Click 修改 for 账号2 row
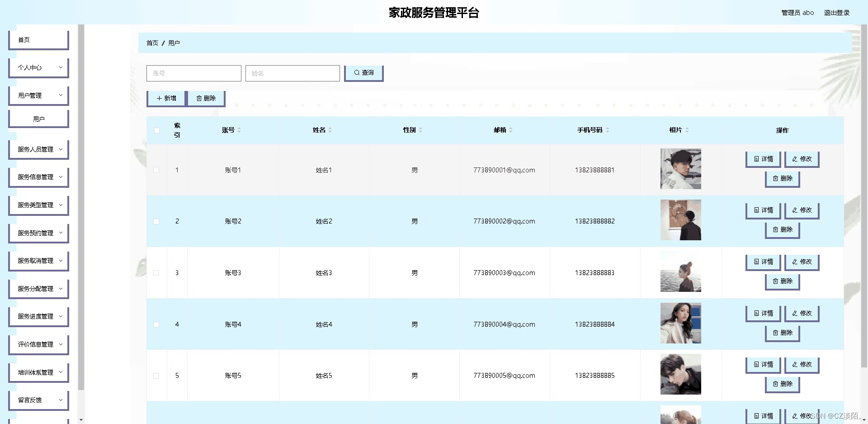Image resolution: width=868 pixels, height=424 pixels. [x=802, y=210]
